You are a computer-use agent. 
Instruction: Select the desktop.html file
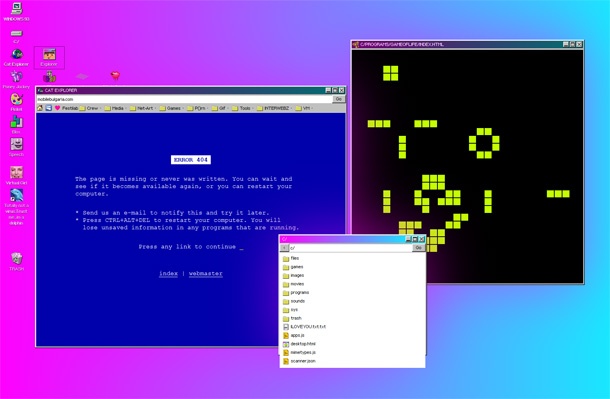pyautogui.click(x=299, y=344)
